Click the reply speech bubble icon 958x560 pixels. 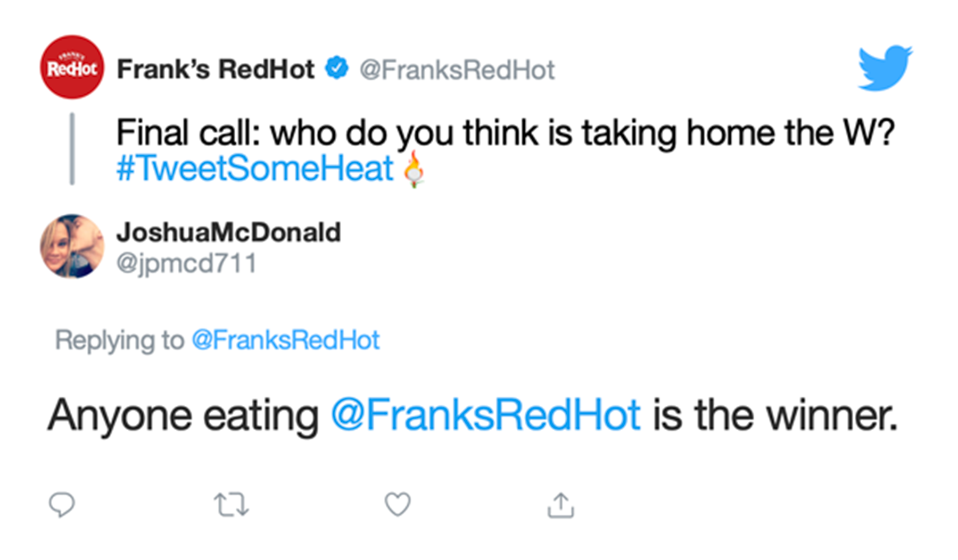pyautogui.click(x=62, y=505)
